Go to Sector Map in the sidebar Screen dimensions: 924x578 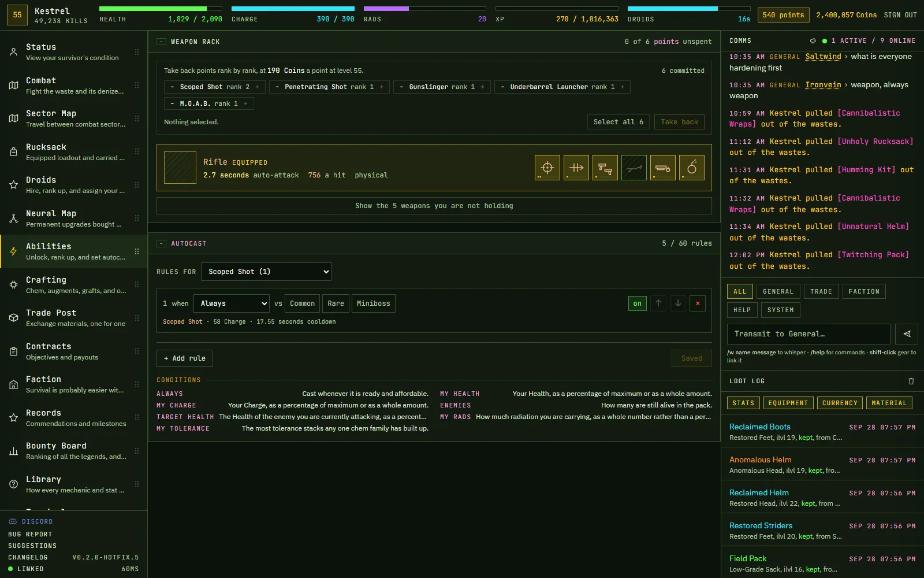tap(73, 118)
